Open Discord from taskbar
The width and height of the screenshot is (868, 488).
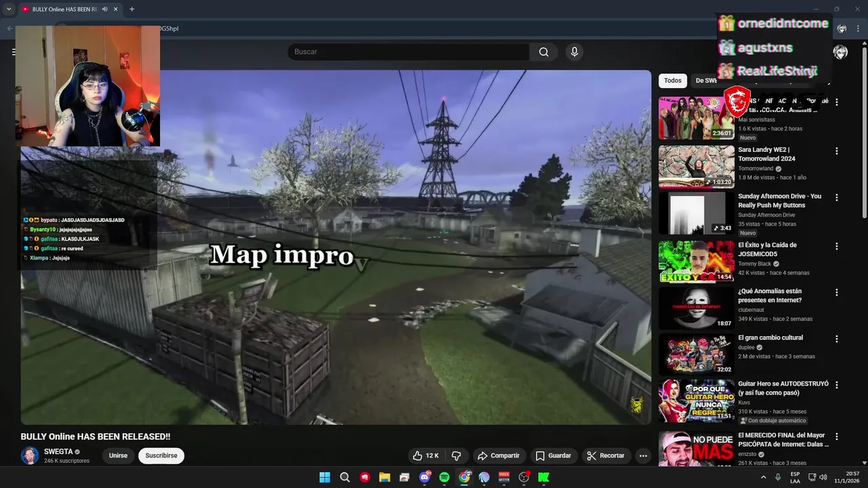(425, 477)
